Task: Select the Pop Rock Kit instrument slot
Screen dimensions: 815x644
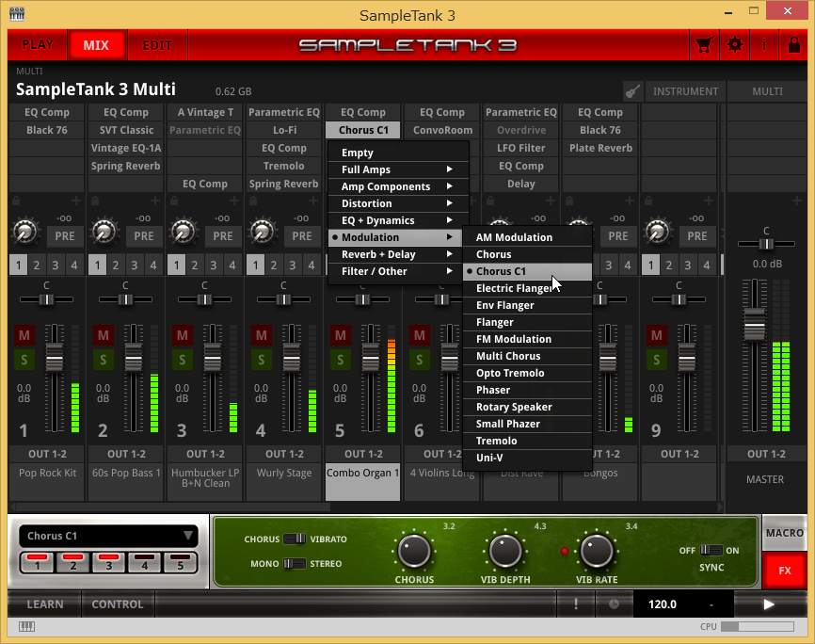Action: [x=47, y=482]
